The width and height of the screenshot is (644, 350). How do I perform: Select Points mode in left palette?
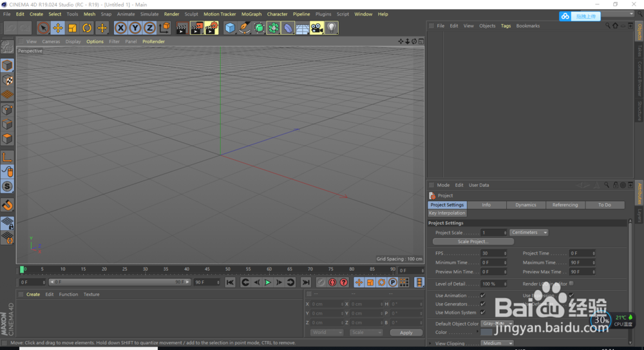tap(7, 110)
